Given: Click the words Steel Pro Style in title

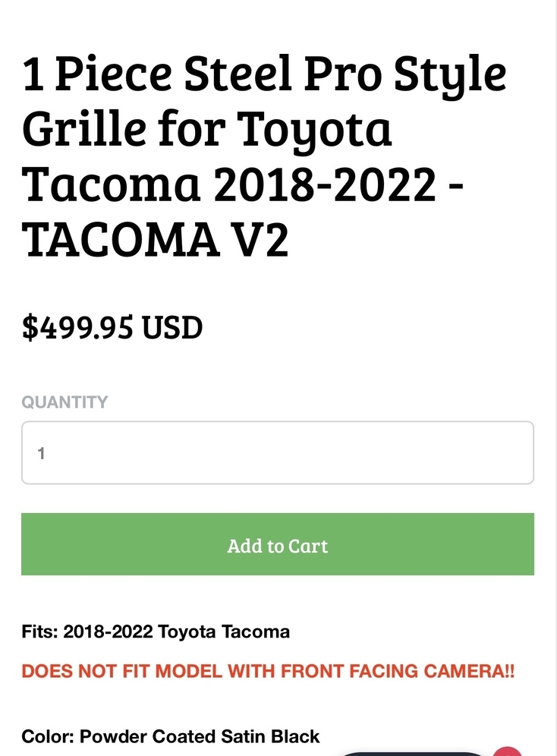Looking at the screenshot, I should click(x=345, y=74).
